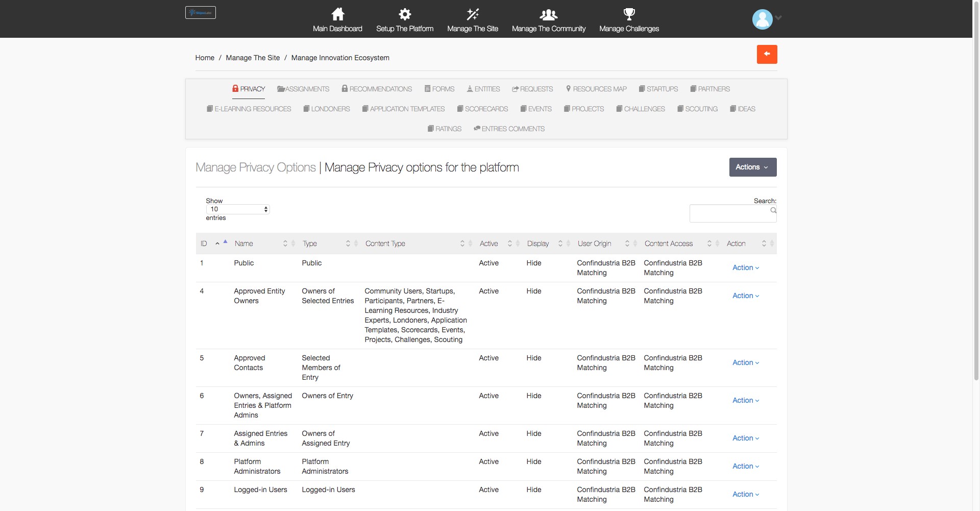Open Manage The Community people icon
Viewport: 980px width, 511px height.
click(549, 14)
